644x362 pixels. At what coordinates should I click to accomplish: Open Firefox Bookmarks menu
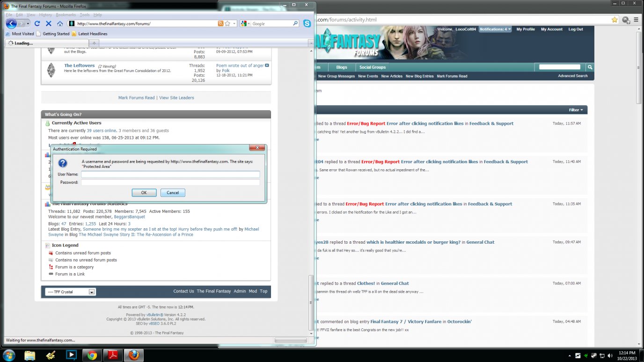point(66,15)
